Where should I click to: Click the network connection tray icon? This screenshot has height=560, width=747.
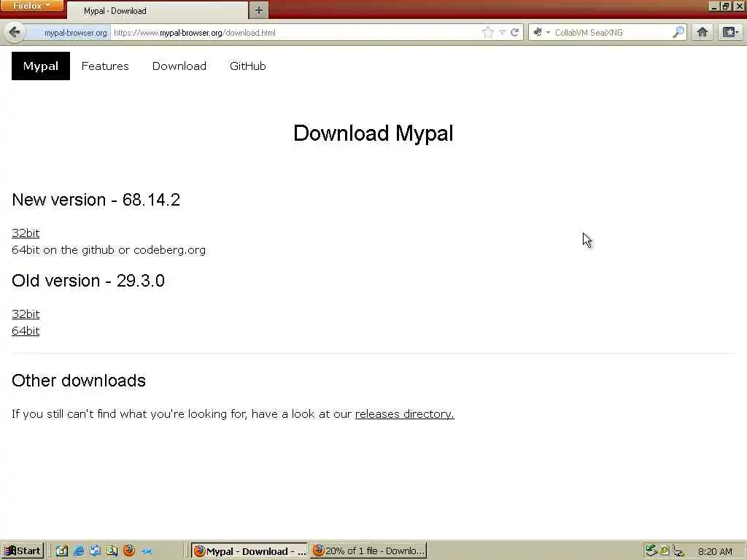pos(678,551)
